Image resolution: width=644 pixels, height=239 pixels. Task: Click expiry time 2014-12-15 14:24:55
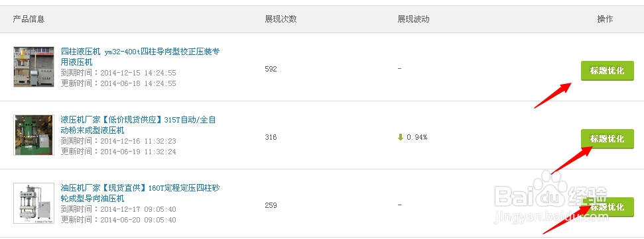pyautogui.click(x=138, y=73)
